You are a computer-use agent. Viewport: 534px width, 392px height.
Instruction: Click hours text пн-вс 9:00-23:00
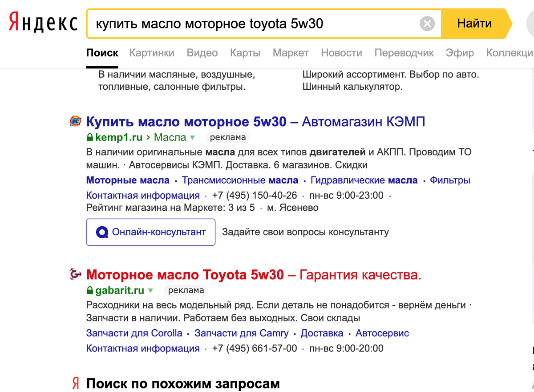tap(346, 195)
